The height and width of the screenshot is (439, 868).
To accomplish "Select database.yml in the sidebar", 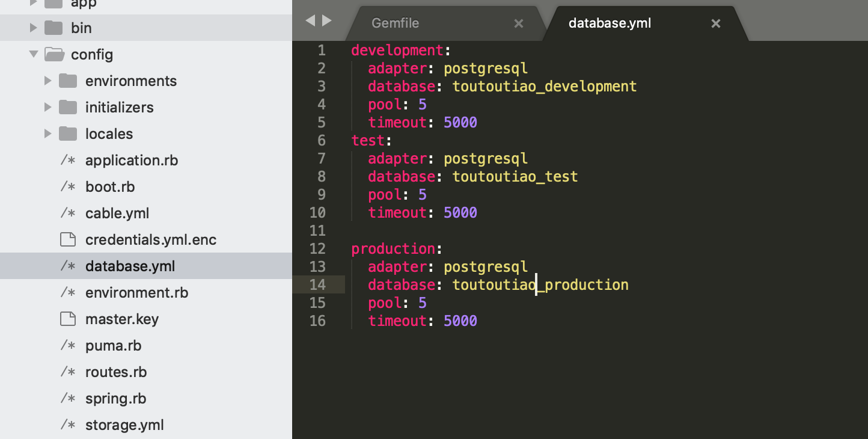I will pyautogui.click(x=130, y=266).
